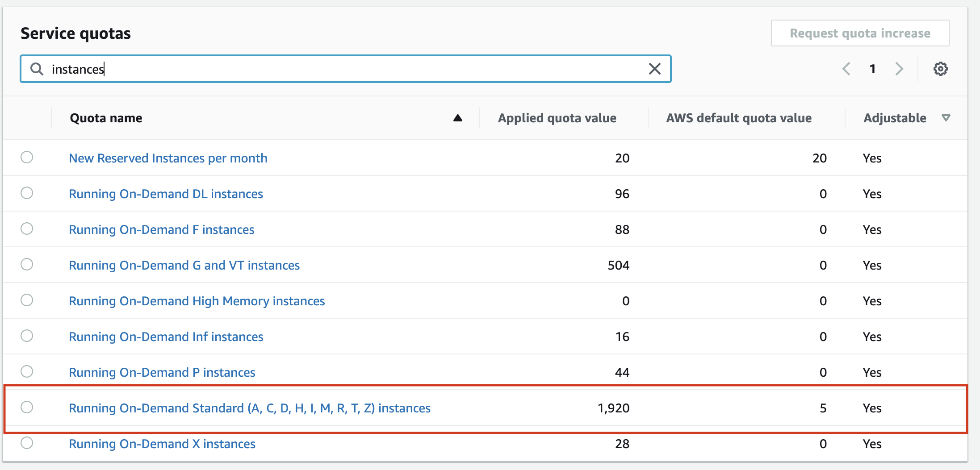Click Yes in the X instances row

tap(872, 444)
